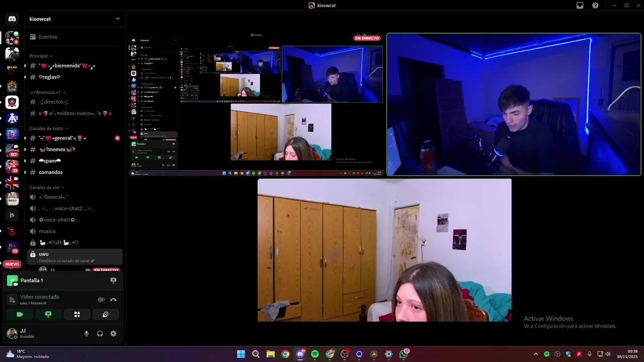Viewport: 644px width, 362px height.
Task: Click Establece un estado de canal
Action: click(66, 261)
